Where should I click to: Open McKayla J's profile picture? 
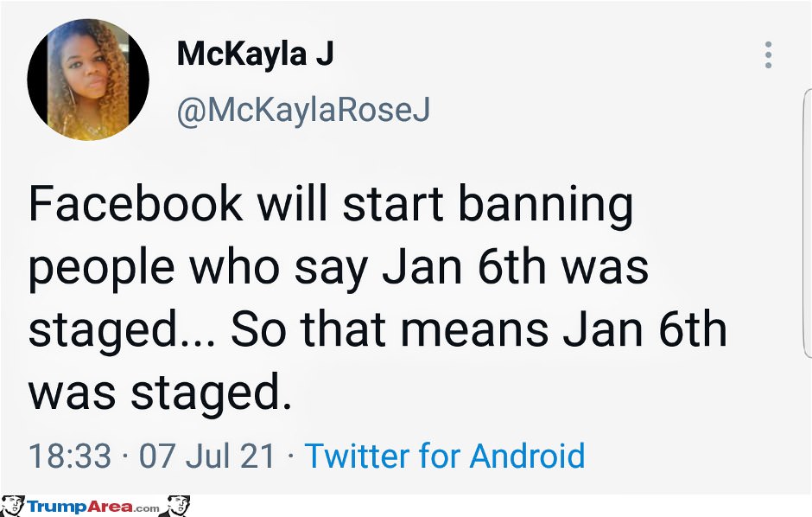click(88, 80)
